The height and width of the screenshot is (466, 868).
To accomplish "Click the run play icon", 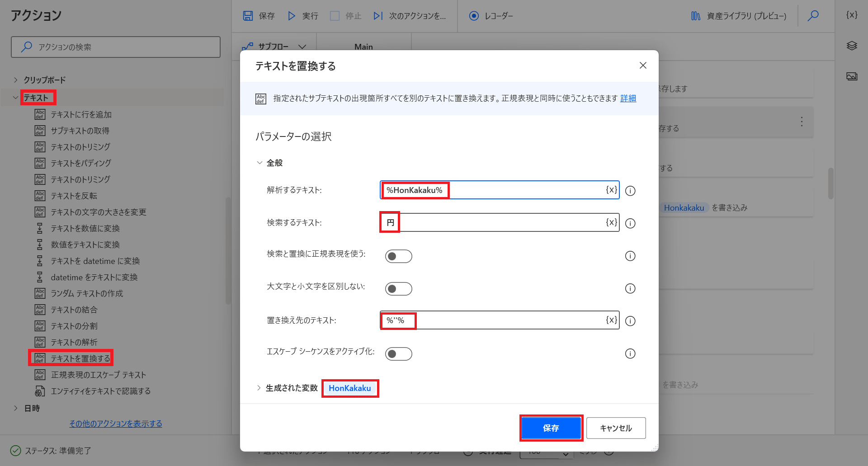I will click(x=292, y=16).
